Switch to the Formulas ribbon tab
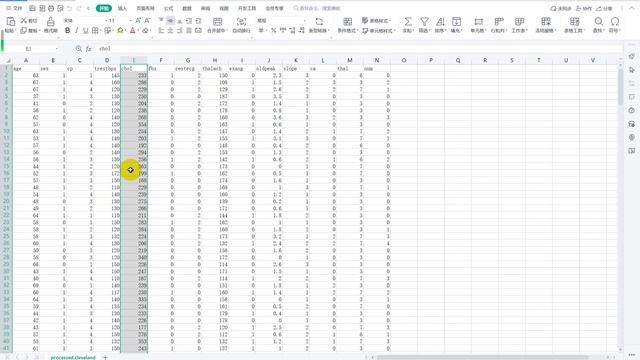The width and height of the screenshot is (640, 360). coord(168,8)
